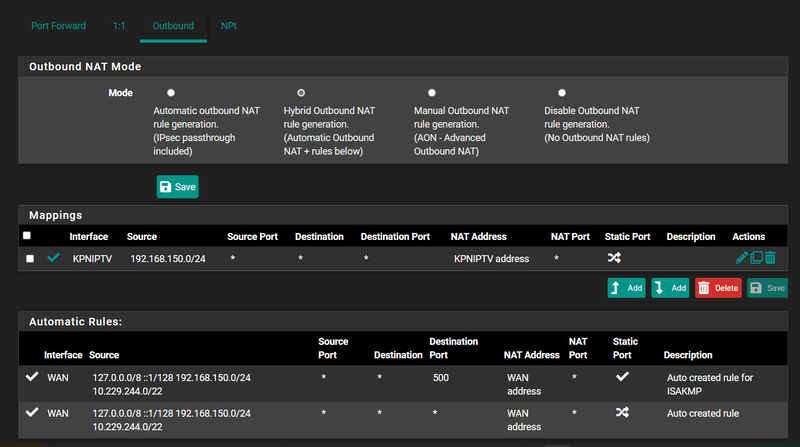Click the checkmark icon of ISAKMP automatic rule
800x447 pixels.
tap(32, 377)
